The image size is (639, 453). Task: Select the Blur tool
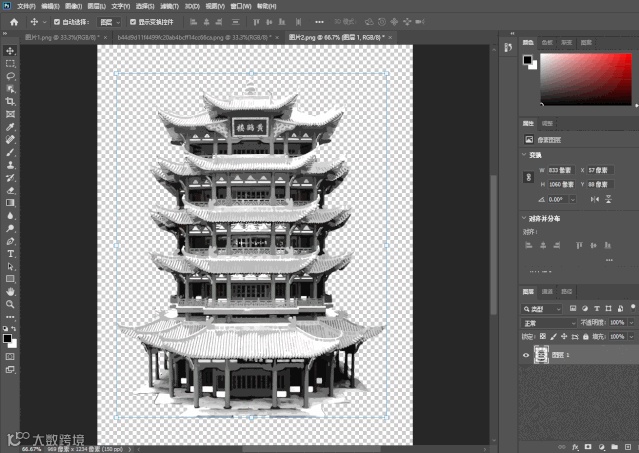pyautogui.click(x=10, y=216)
